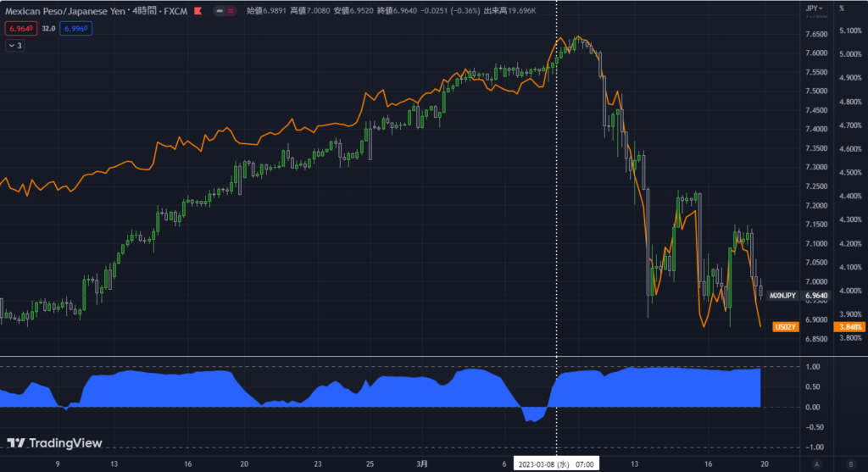868x472 pixels.
Task: Click the 1.00 level on the indicator scale
Action: click(x=815, y=367)
